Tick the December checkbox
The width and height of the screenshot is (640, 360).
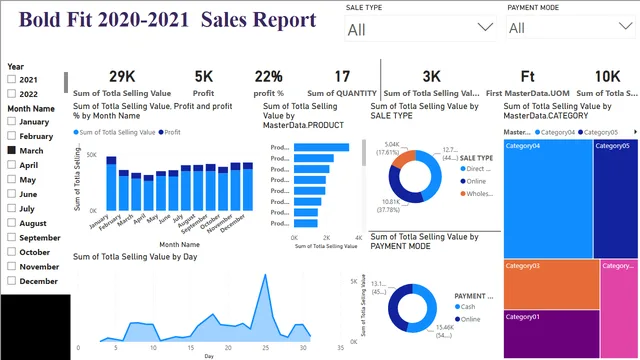tap(11, 280)
